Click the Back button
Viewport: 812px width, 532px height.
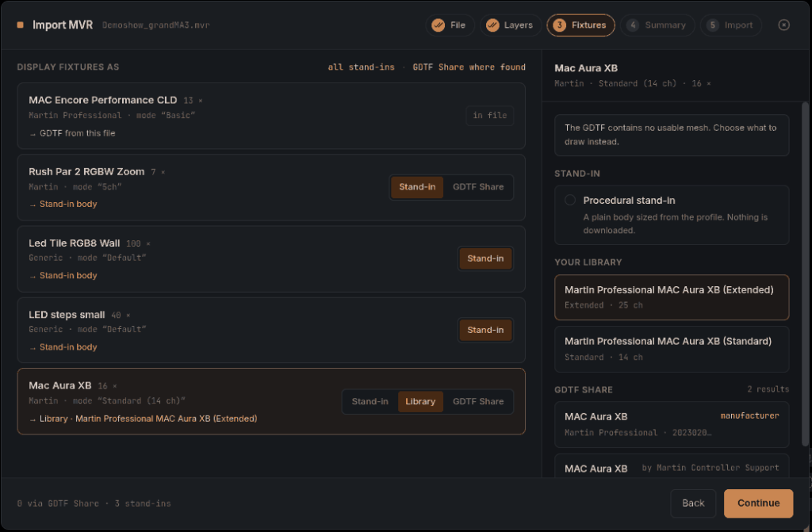[693, 503]
